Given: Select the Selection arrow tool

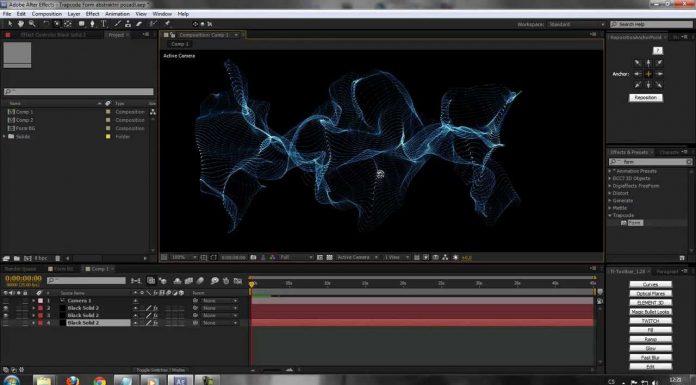Looking at the screenshot, I should [10, 24].
